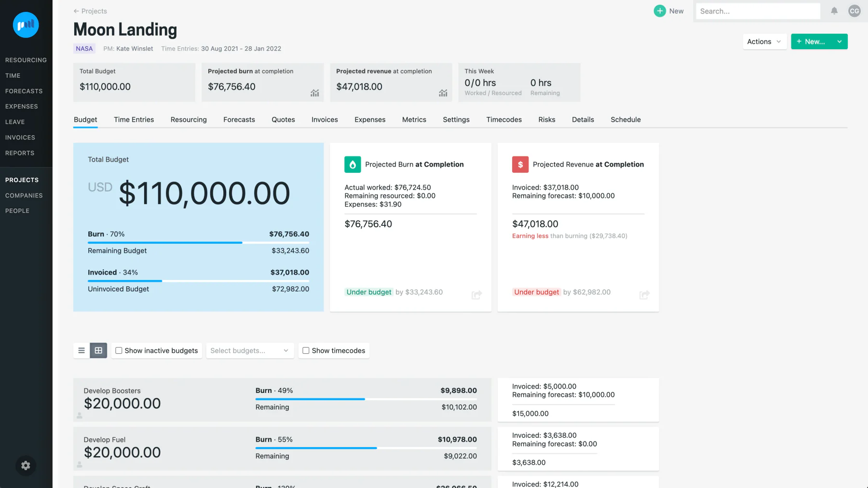Select Projects in the sidebar
The width and height of the screenshot is (868, 488).
[22, 180]
